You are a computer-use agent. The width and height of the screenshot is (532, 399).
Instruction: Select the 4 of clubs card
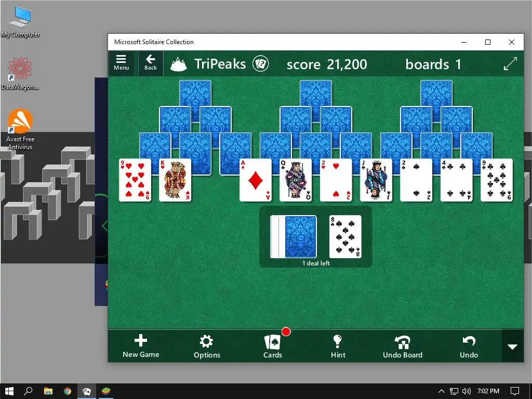point(456,180)
